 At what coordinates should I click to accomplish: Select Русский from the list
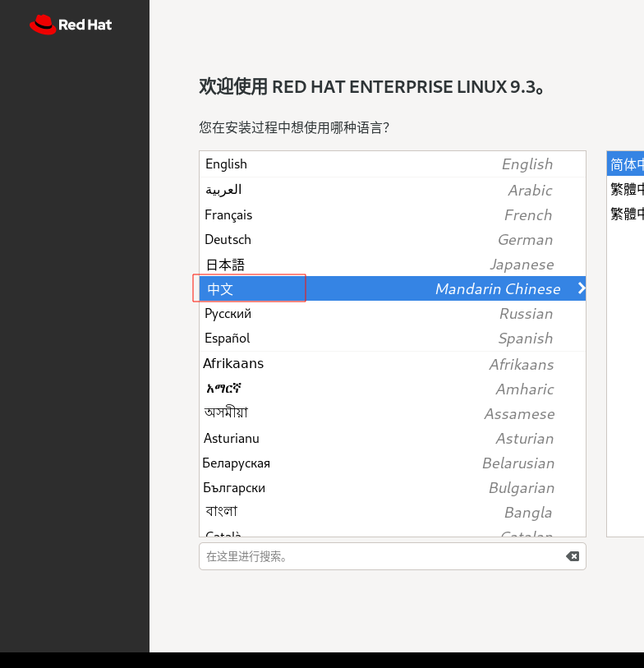(x=393, y=314)
